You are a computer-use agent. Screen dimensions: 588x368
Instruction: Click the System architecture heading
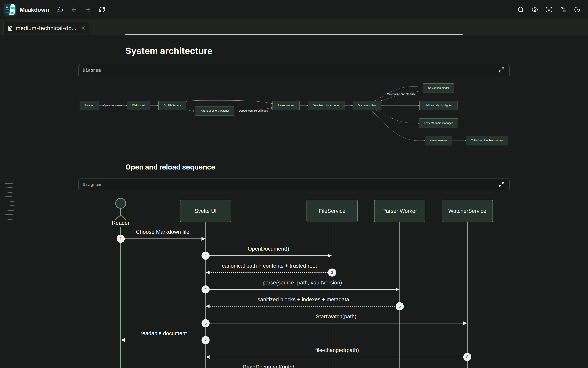pyautogui.click(x=169, y=51)
